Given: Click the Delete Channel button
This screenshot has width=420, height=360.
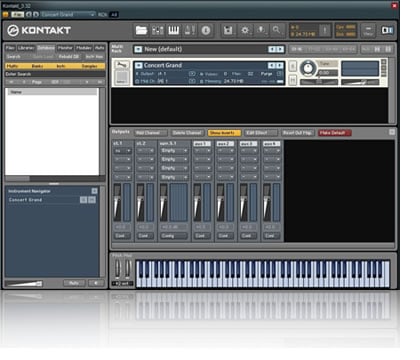Looking at the screenshot, I should point(187,133).
